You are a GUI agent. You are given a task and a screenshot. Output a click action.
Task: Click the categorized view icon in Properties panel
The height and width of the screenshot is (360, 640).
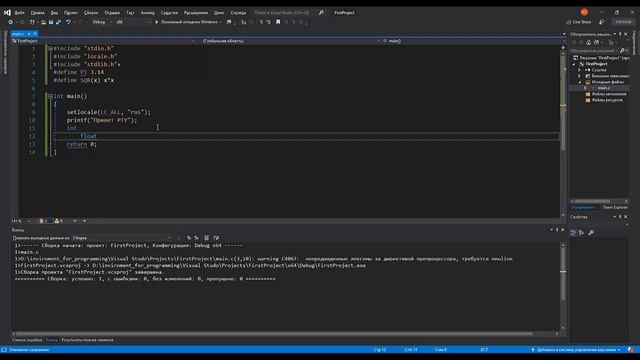pyautogui.click(x=573, y=233)
